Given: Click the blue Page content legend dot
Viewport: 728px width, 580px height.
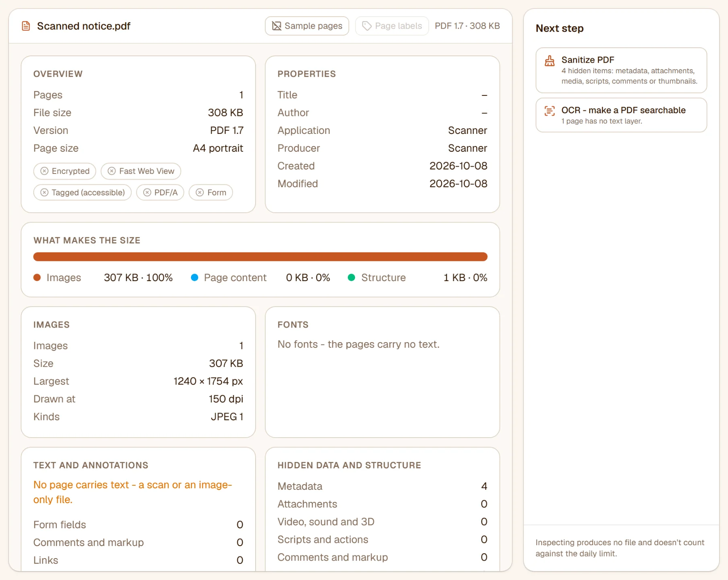Looking at the screenshot, I should click(x=195, y=277).
